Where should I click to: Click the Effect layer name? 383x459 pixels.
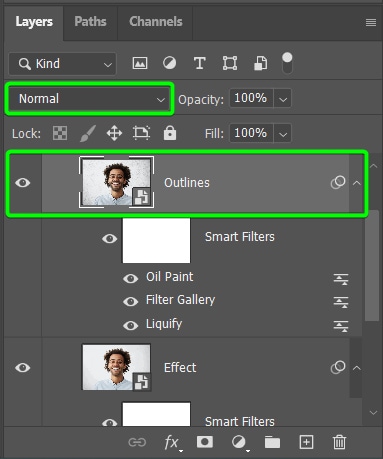pyautogui.click(x=180, y=368)
